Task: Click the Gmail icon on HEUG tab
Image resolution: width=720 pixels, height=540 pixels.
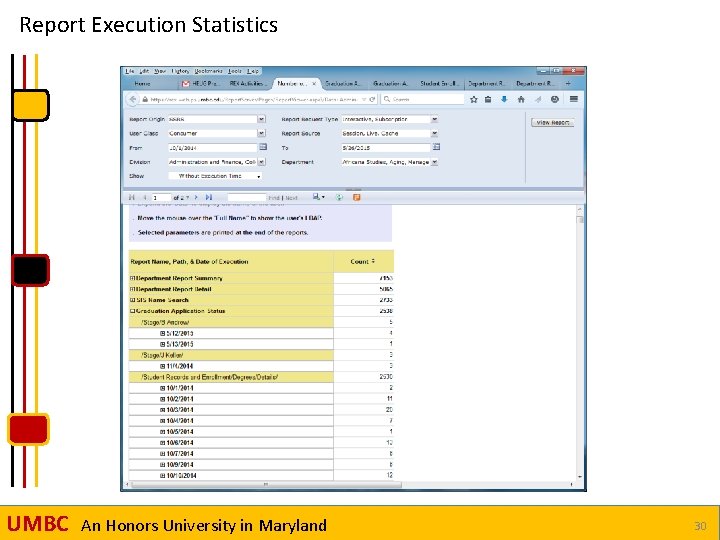Action: coord(186,84)
